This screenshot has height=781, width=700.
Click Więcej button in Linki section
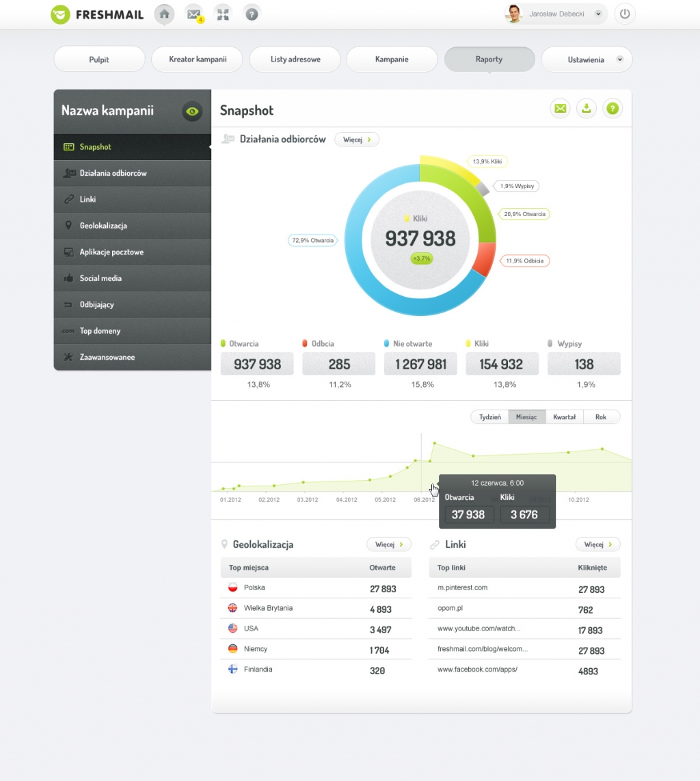pyautogui.click(x=597, y=544)
